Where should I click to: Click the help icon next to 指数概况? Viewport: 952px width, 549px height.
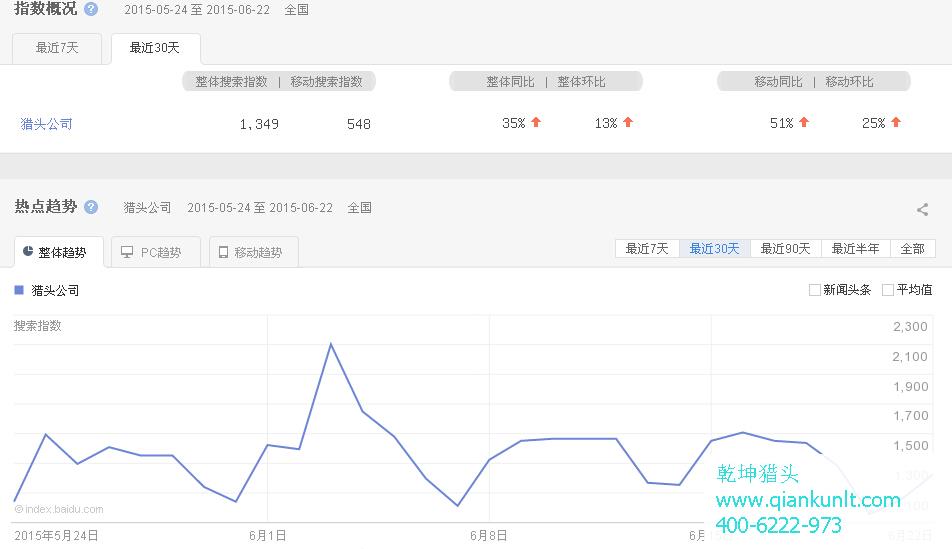click(x=91, y=9)
